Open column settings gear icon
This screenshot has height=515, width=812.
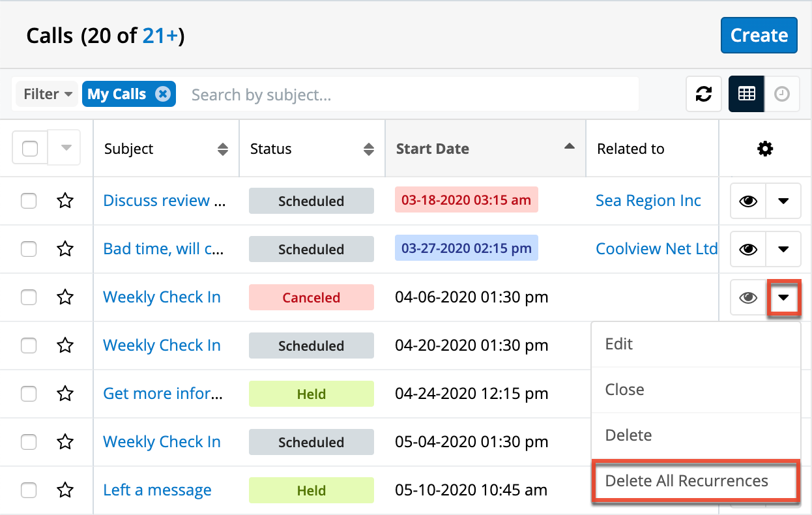click(x=764, y=149)
